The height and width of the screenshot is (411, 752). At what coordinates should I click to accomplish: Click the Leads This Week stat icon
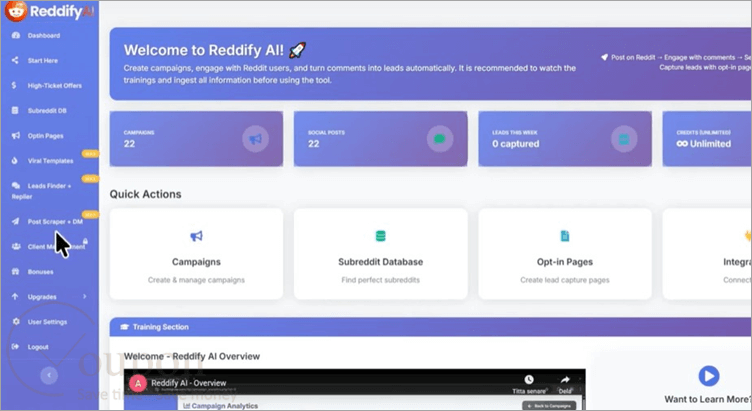pos(624,139)
